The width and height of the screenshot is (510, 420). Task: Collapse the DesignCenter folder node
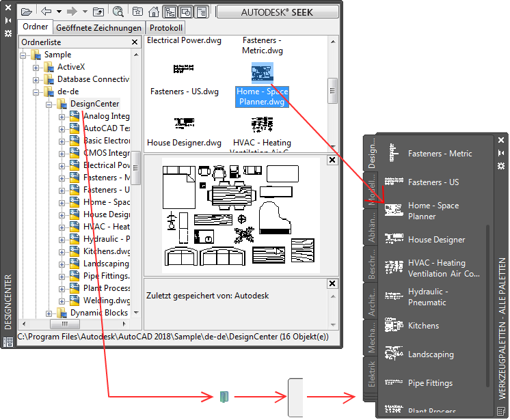pos(49,104)
